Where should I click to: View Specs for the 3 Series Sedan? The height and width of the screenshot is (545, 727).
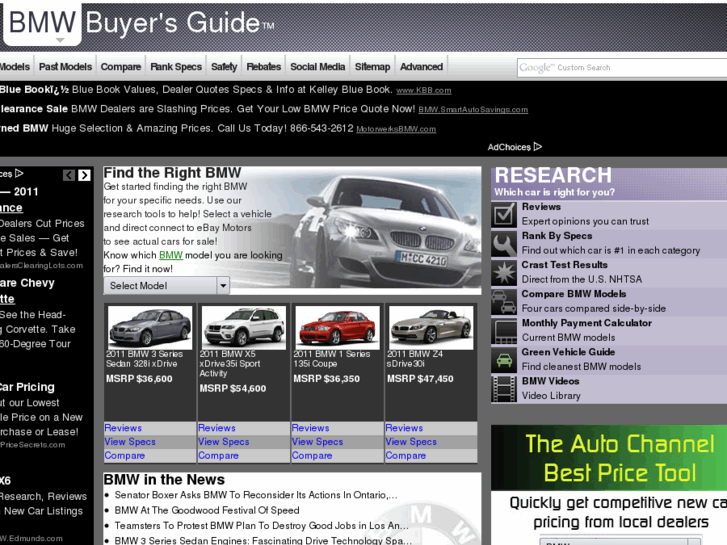pyautogui.click(x=130, y=442)
